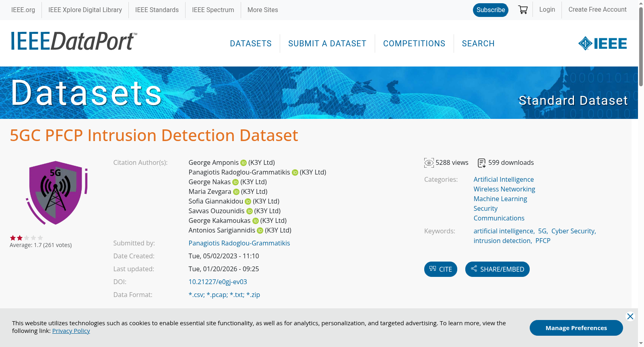Go to IEEE Spectrum link
This screenshot has width=644, height=347.
213,10
